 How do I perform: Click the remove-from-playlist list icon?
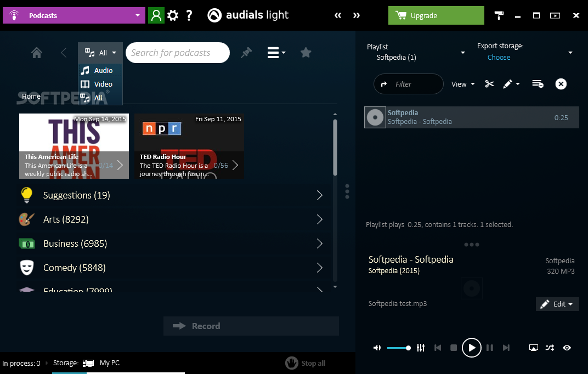tap(538, 84)
